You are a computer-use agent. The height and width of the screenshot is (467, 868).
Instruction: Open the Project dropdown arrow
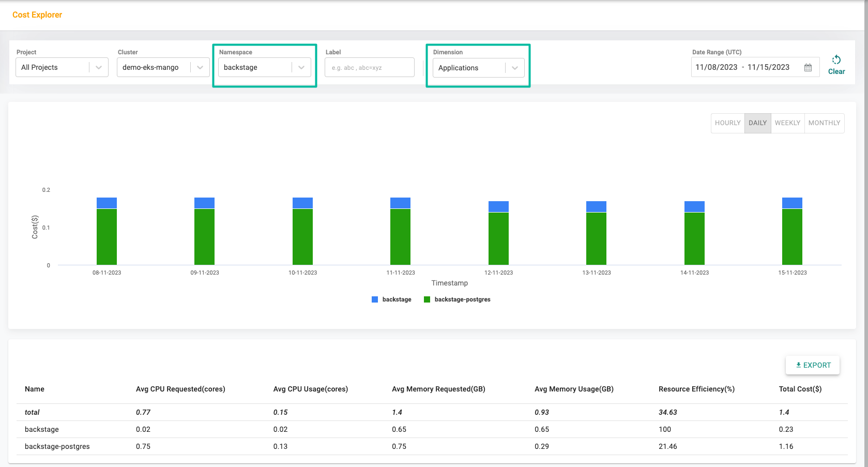(99, 67)
